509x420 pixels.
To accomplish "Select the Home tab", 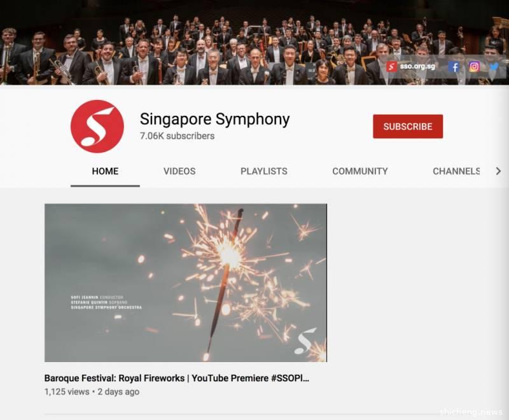I will pos(105,171).
